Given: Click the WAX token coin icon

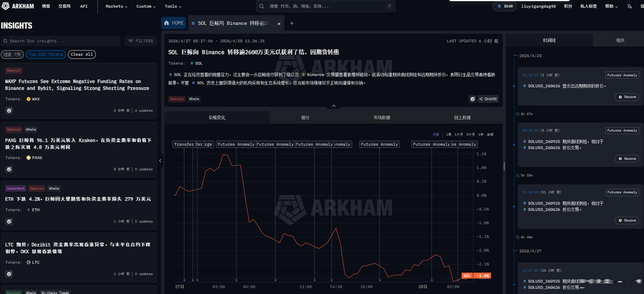Looking at the screenshot, I should 28,99.
